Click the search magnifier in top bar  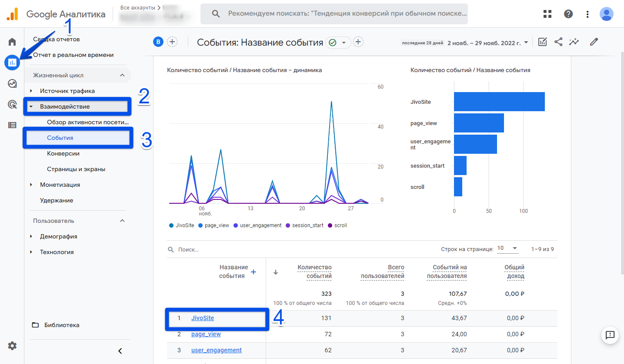tap(216, 14)
